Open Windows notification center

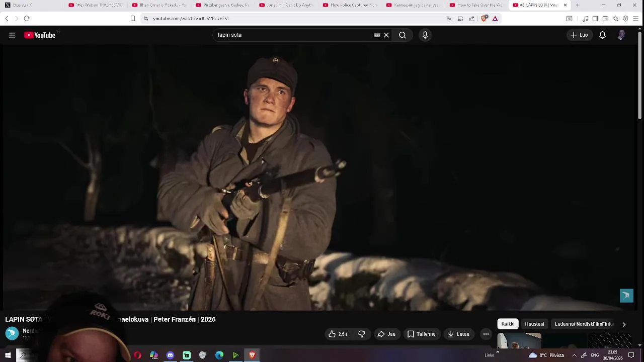631,355
